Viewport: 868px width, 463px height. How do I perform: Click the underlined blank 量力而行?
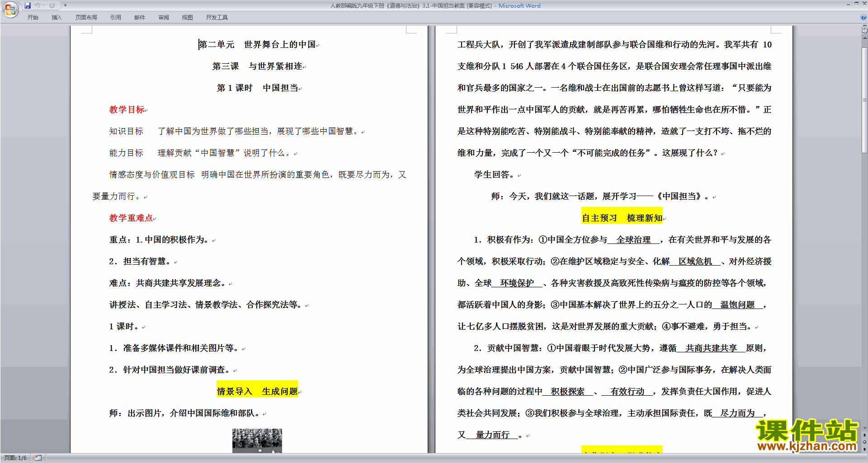(x=493, y=435)
